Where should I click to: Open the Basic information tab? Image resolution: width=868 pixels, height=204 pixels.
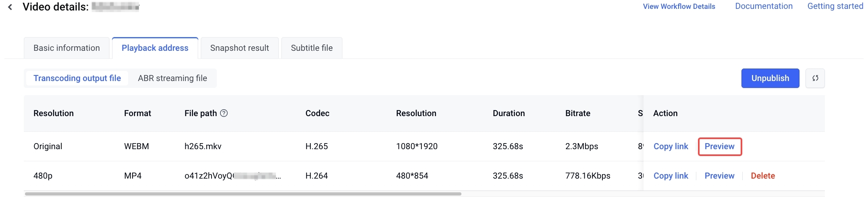[66, 48]
